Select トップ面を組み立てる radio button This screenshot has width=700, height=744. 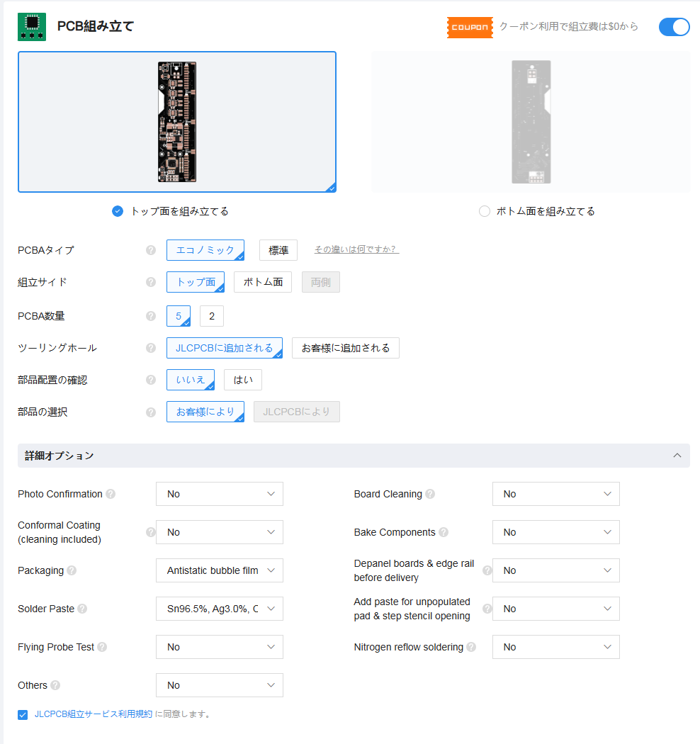point(118,211)
